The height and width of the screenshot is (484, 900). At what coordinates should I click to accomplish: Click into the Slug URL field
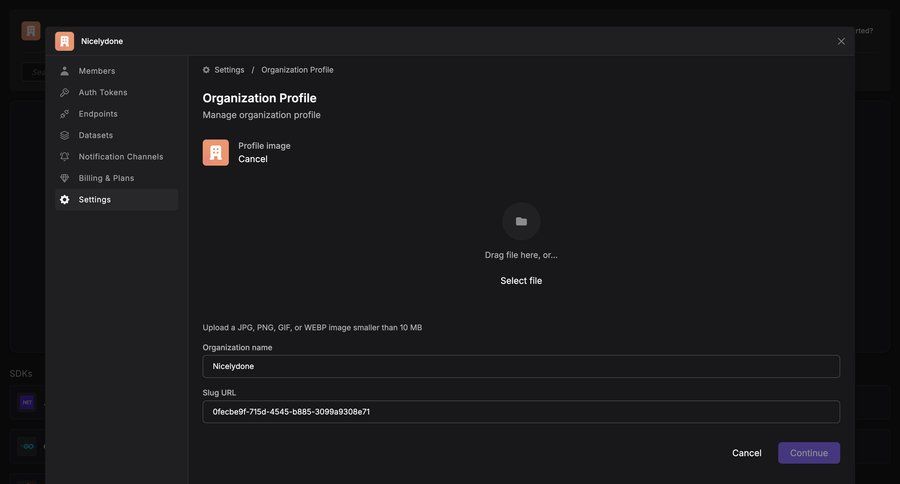coord(521,412)
